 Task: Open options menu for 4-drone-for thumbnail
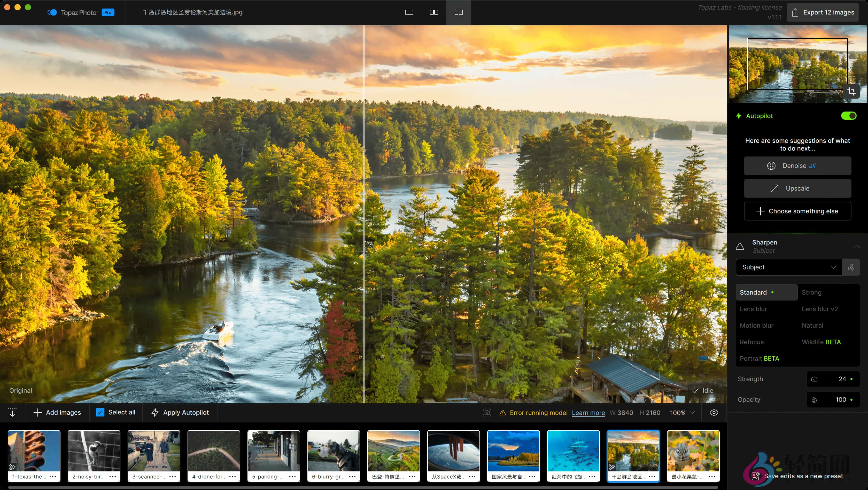tap(233, 477)
